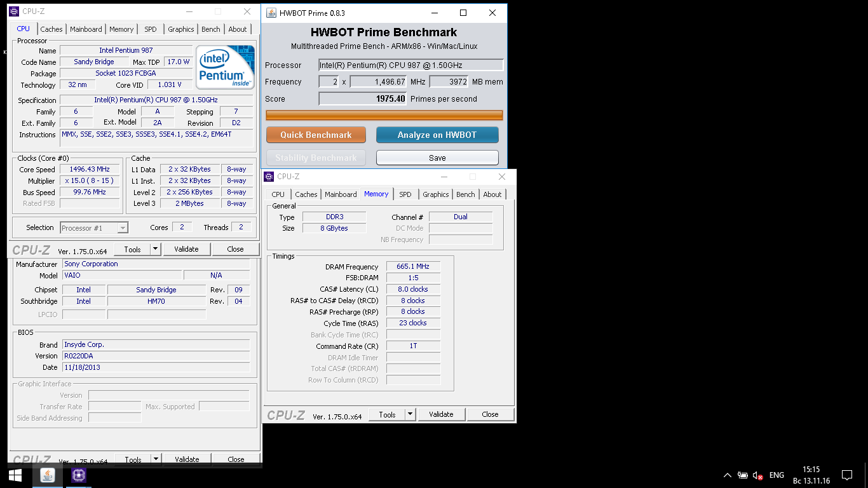868x488 pixels.
Task: Open SPD tab in top CPU-Z window
Action: tap(151, 29)
